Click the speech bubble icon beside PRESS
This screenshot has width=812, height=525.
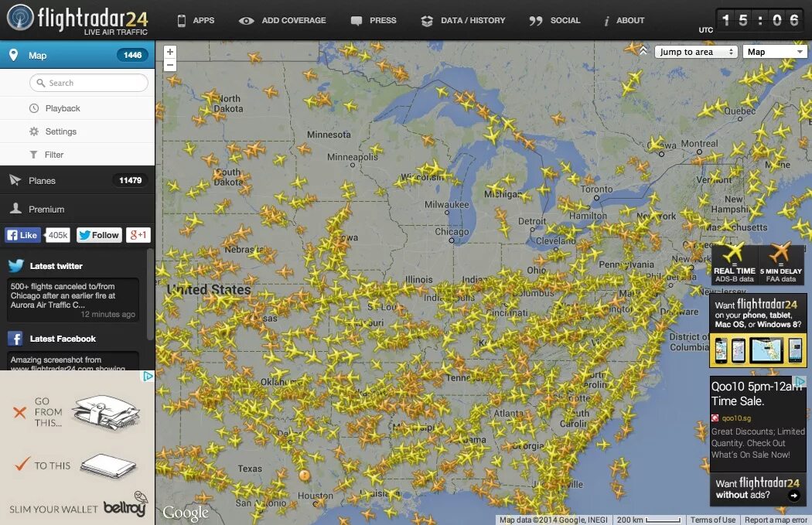(357, 21)
